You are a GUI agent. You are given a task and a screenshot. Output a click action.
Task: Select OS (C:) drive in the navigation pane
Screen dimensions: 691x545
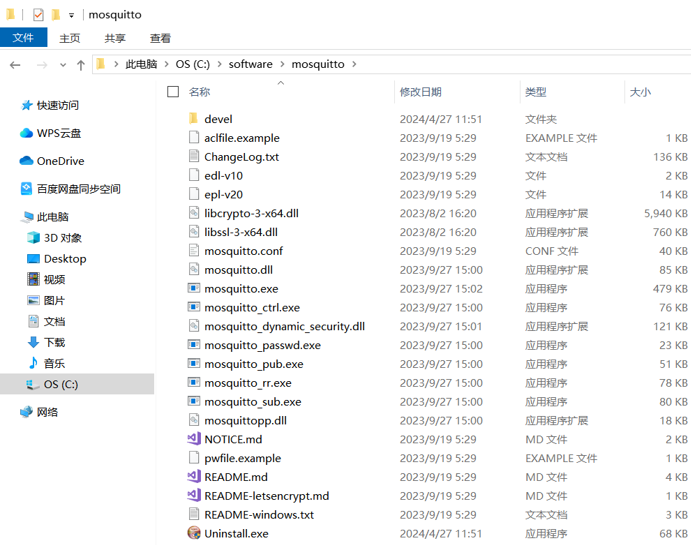pos(77,384)
